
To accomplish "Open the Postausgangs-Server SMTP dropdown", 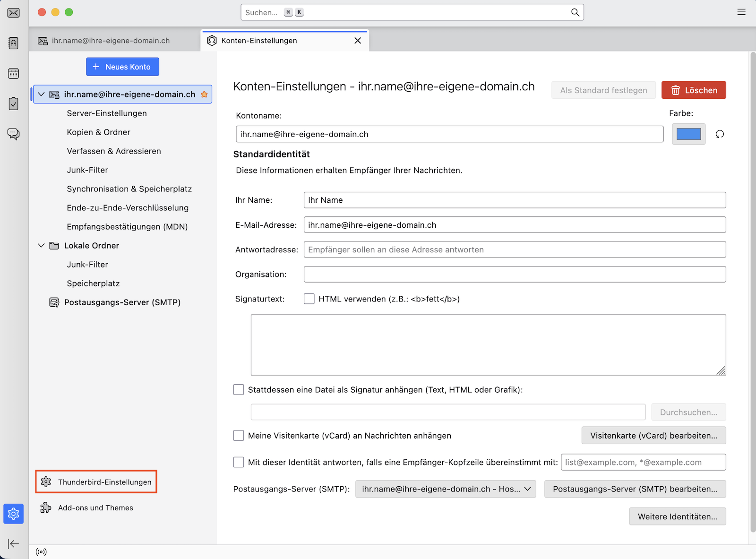I will 446,489.
